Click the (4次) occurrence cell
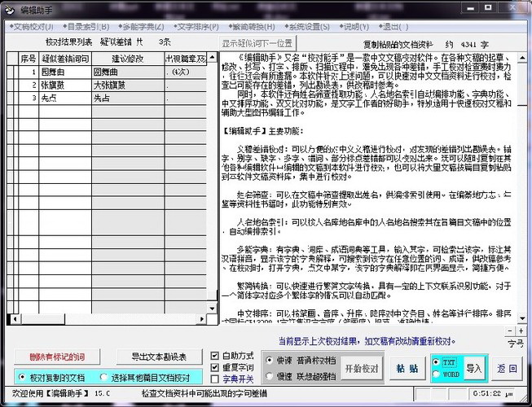 pos(186,72)
